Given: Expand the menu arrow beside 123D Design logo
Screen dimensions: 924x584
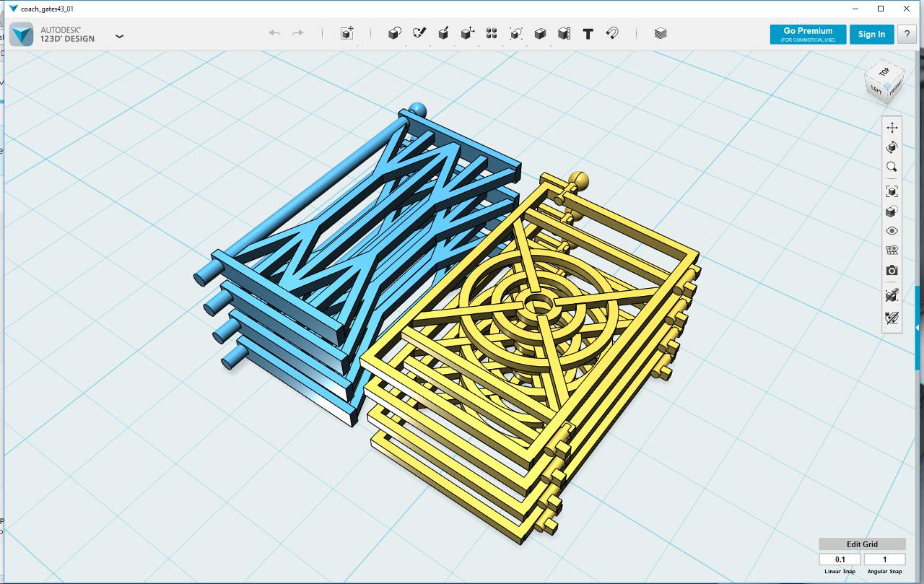Looking at the screenshot, I should [x=120, y=35].
